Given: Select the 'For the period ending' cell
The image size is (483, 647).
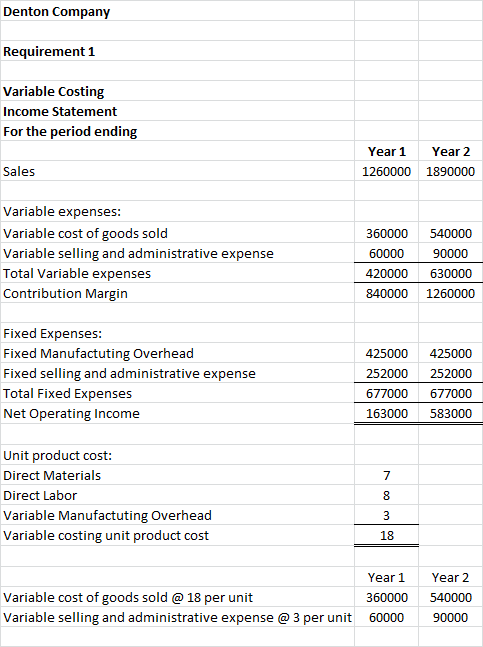Looking at the screenshot, I should (x=177, y=131).
